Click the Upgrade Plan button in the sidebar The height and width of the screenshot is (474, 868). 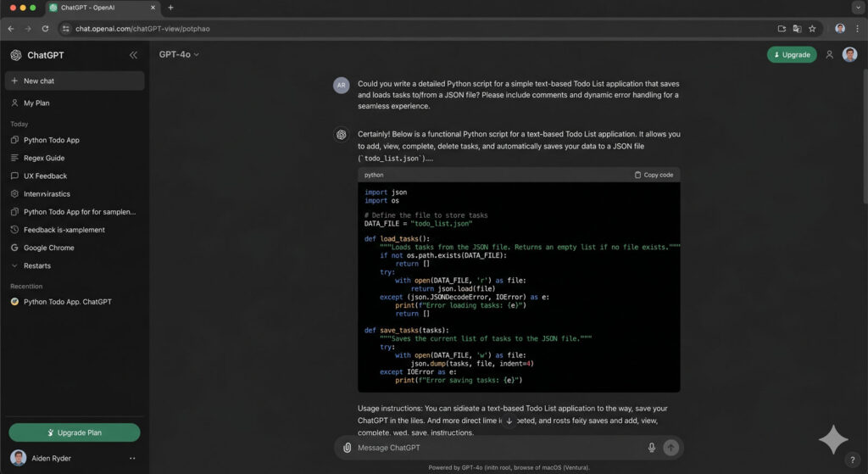[75, 432]
